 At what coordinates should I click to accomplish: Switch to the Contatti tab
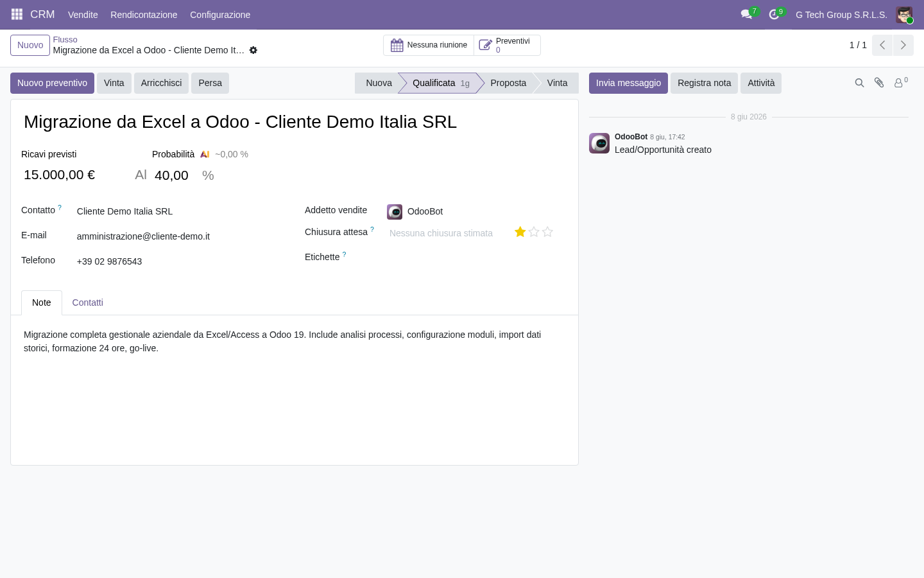[x=87, y=302]
